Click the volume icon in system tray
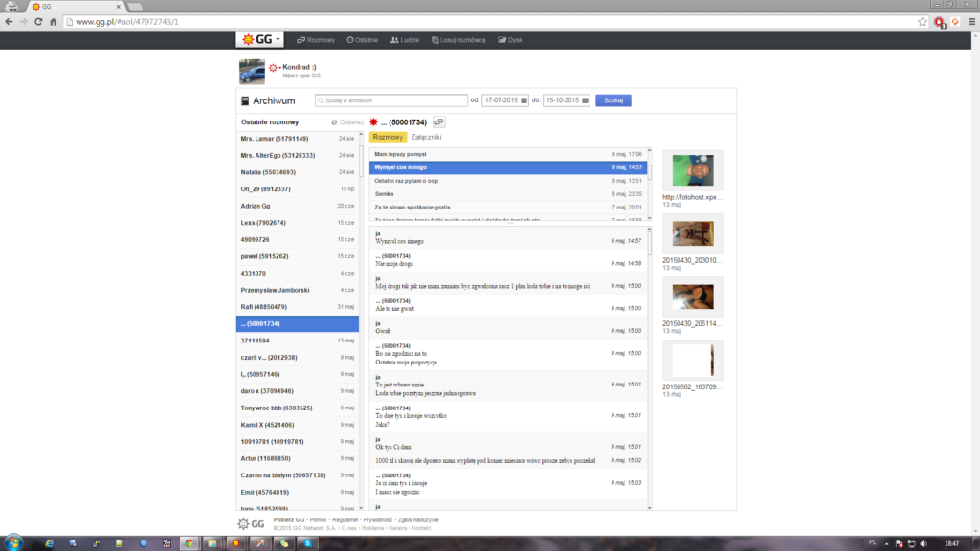Viewport: 980px width, 551px height. (924, 544)
